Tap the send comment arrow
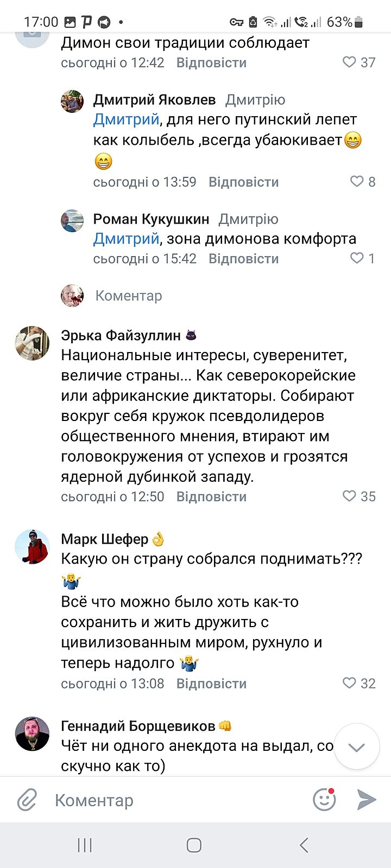This screenshot has width=391, height=868. tap(367, 800)
